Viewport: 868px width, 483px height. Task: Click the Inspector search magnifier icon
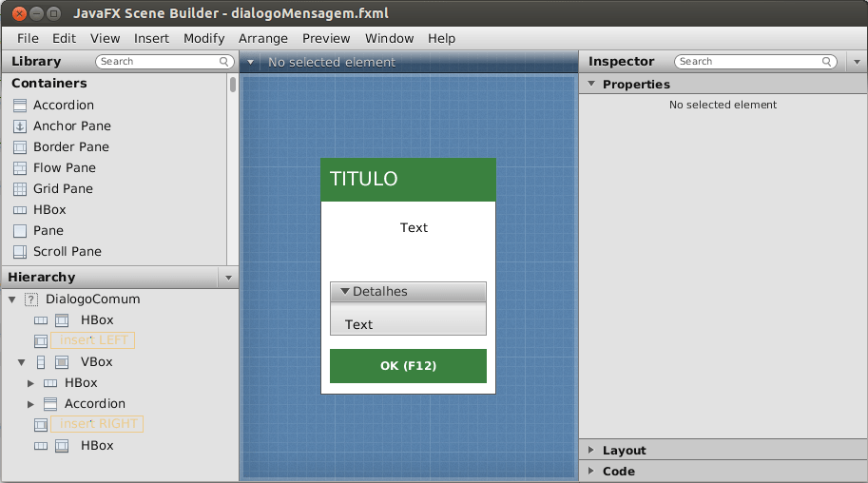826,62
